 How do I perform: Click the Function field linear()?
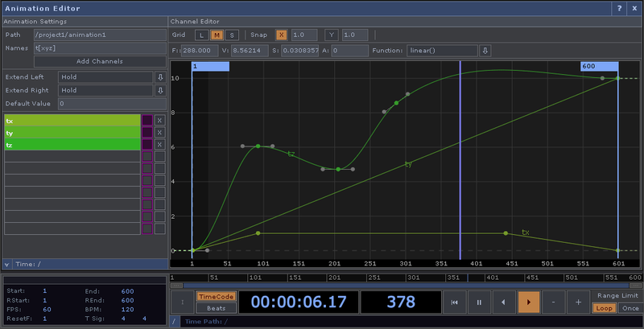[x=442, y=51]
